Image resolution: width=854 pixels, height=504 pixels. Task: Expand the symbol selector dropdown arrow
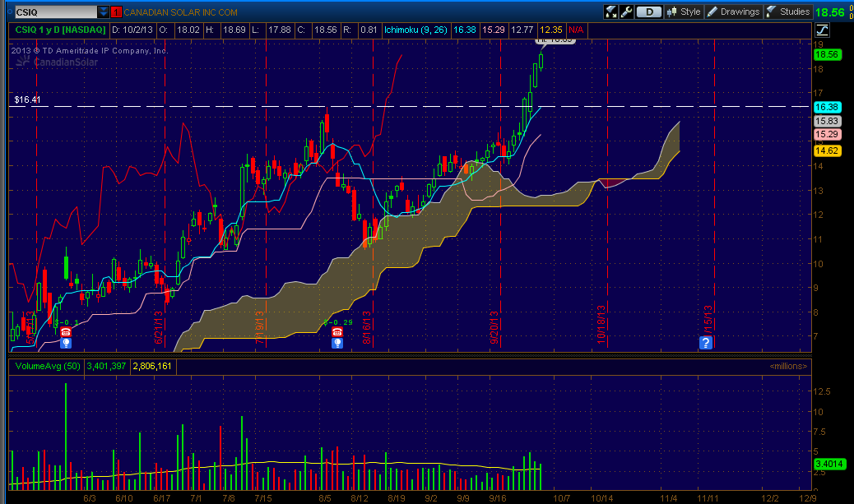(103, 12)
